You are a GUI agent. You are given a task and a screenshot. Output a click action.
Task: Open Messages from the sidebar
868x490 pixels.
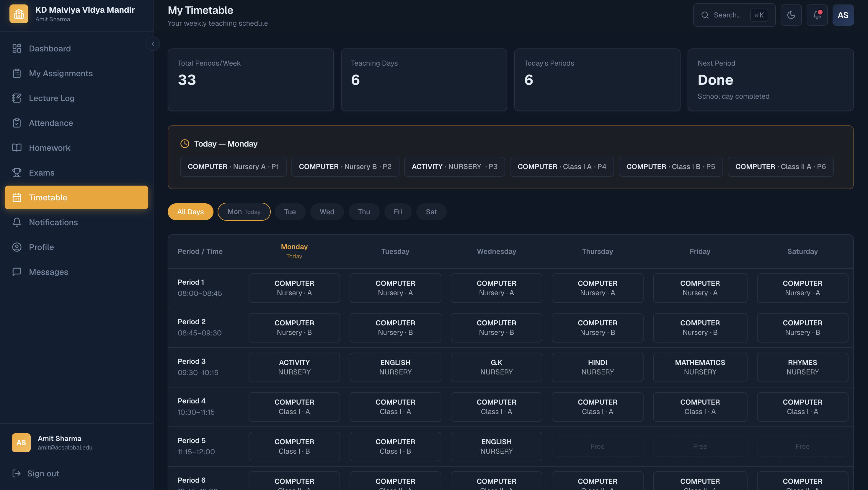(76, 272)
